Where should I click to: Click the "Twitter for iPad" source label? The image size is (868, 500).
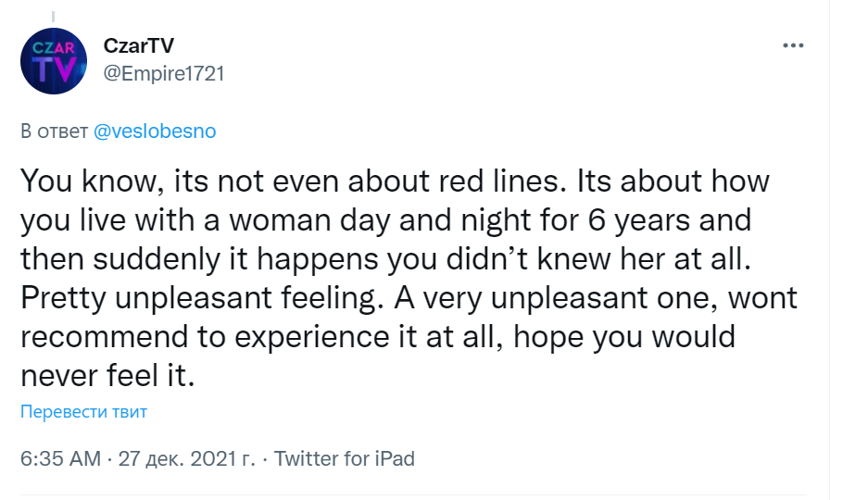click(345, 457)
